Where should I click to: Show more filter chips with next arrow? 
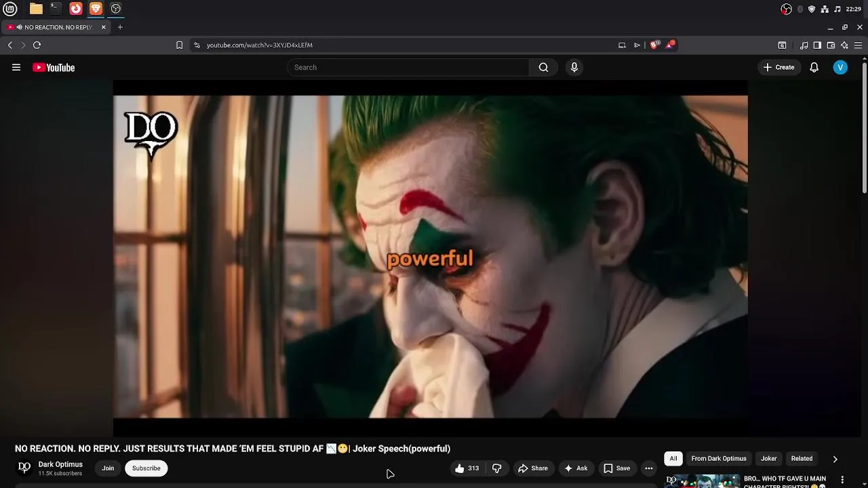[835, 459]
